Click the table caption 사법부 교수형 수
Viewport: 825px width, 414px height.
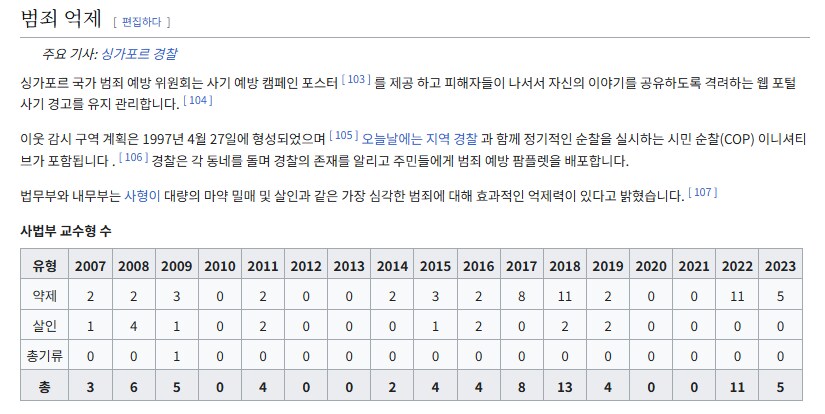(x=66, y=230)
